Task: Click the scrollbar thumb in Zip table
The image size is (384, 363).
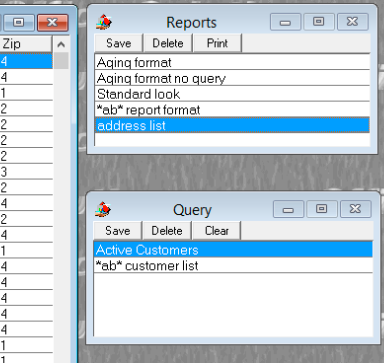Action: point(61,61)
